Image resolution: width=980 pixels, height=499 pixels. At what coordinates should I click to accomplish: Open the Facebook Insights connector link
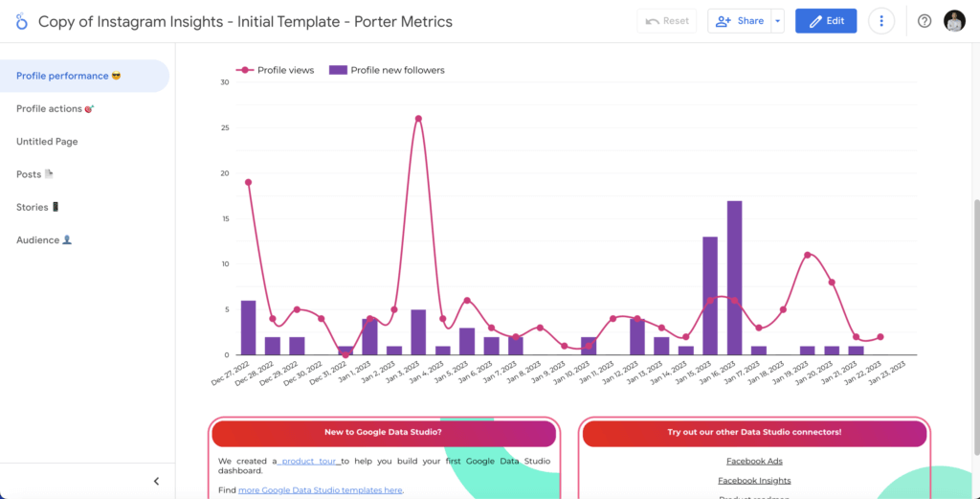(x=754, y=481)
